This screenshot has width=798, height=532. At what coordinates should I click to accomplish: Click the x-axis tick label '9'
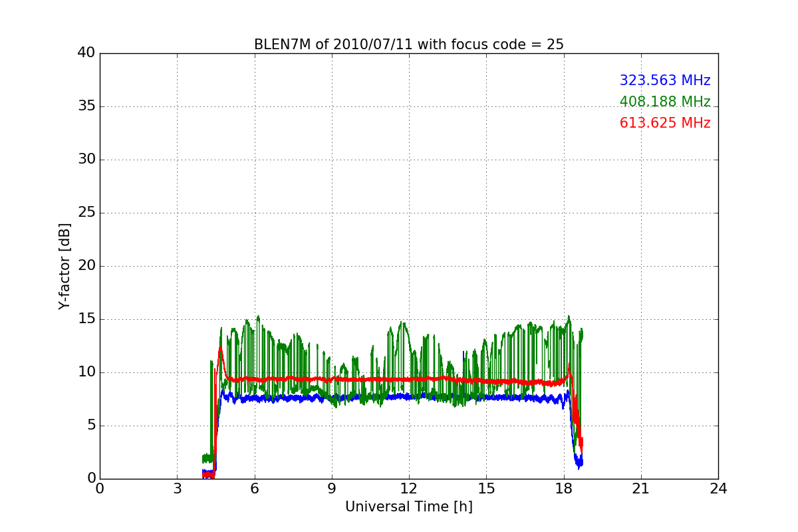(332, 488)
